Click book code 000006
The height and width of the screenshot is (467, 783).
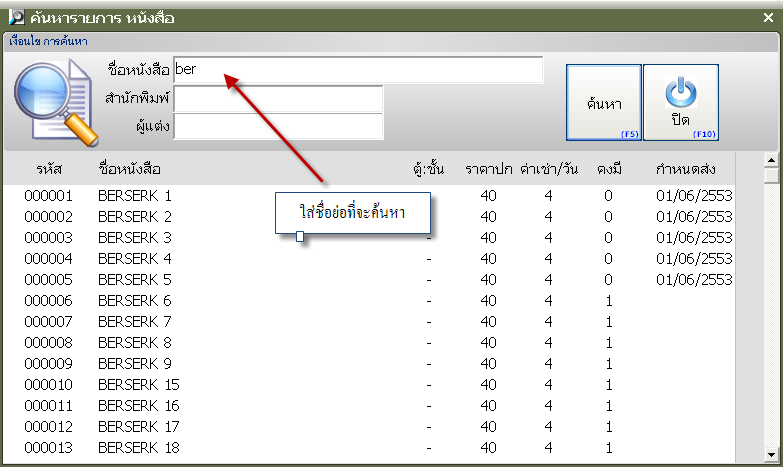pos(48,301)
